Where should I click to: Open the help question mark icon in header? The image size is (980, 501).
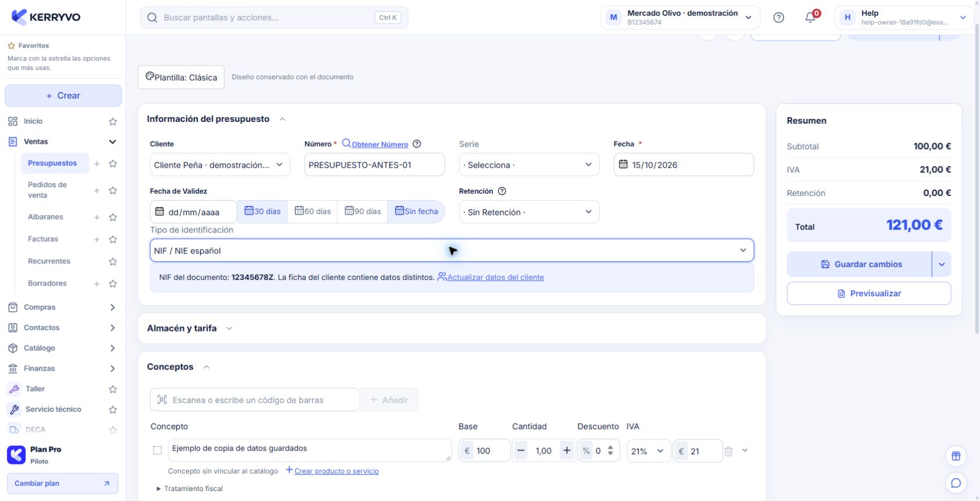[x=779, y=18]
